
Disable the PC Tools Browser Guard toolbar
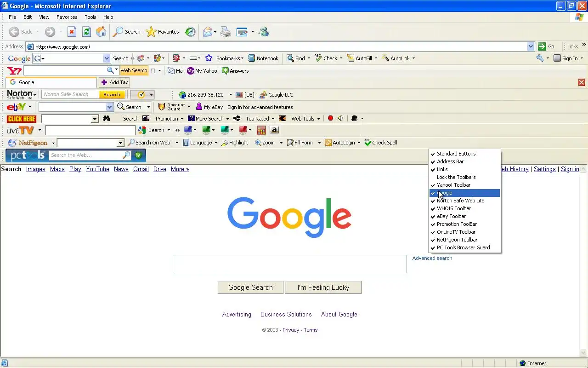click(x=465, y=247)
